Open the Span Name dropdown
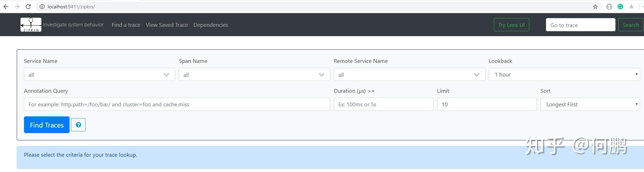 (254, 75)
